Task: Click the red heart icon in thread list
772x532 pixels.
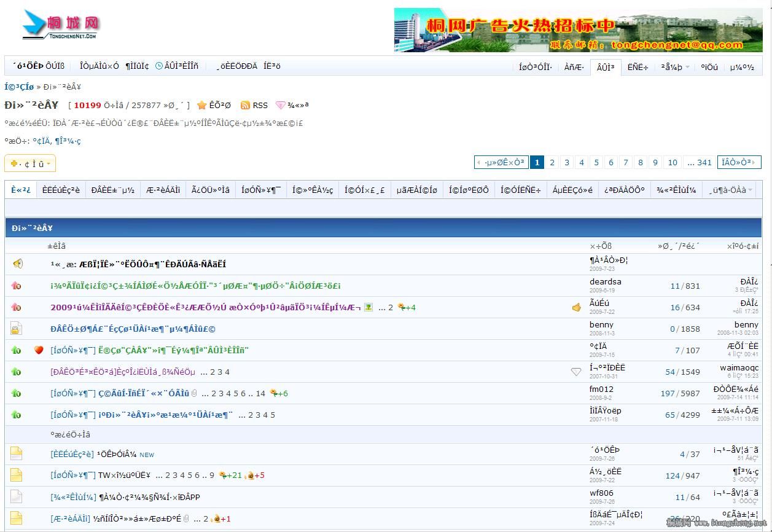Action: (39, 350)
